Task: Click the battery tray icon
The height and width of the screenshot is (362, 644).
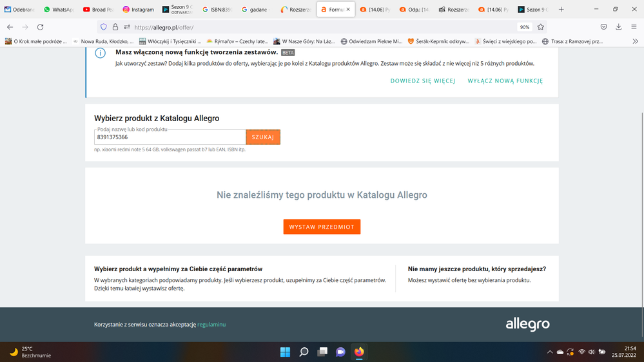Action: click(601, 352)
